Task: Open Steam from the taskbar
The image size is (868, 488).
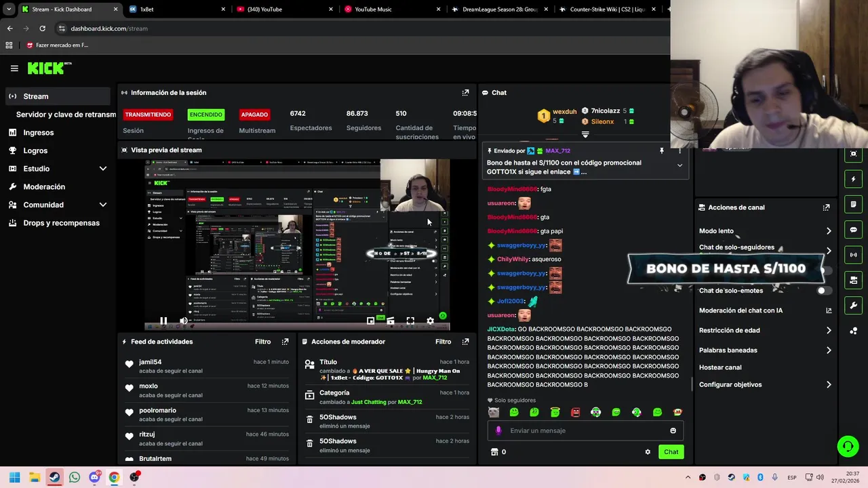Action: [x=54, y=477]
